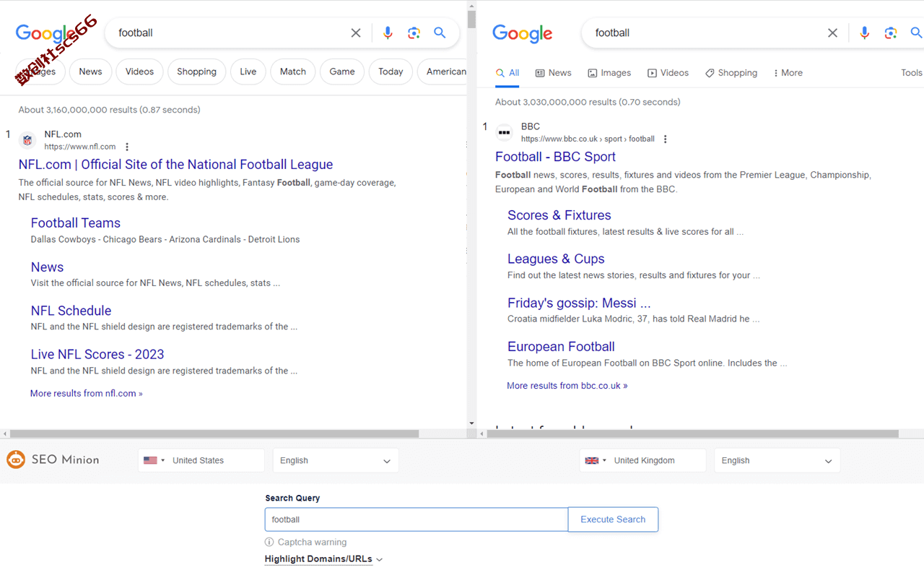Click right pane horizontal scrollbar
This screenshot has width=924, height=578.
[x=693, y=433]
